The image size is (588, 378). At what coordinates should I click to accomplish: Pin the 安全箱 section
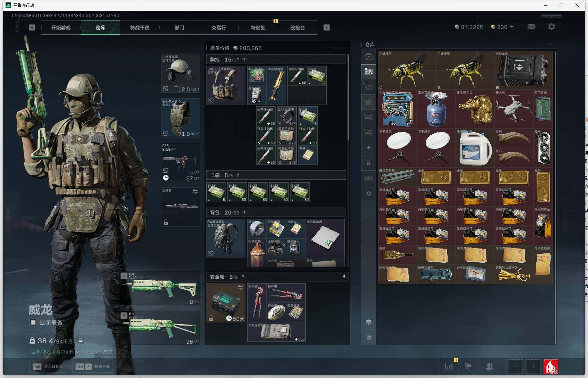tap(344, 277)
